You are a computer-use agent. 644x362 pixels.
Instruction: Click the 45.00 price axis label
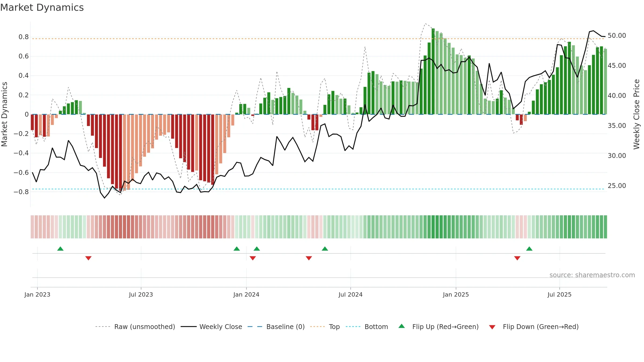point(617,66)
